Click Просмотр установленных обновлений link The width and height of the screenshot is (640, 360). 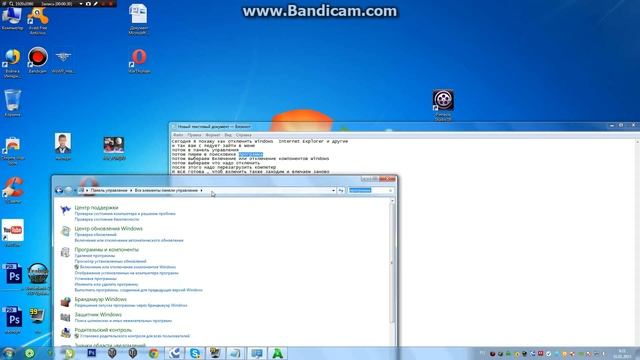click(x=110, y=261)
